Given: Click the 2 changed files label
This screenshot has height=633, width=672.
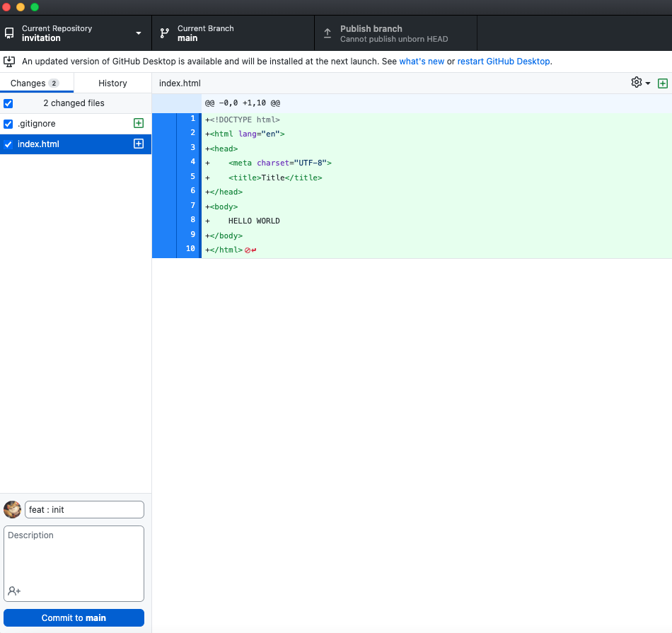Looking at the screenshot, I should pyautogui.click(x=74, y=103).
